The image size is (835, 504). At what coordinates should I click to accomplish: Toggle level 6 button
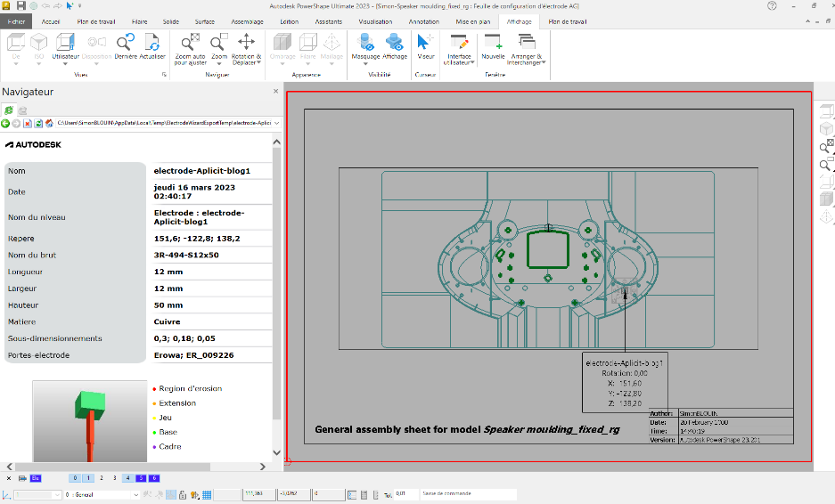154,478
